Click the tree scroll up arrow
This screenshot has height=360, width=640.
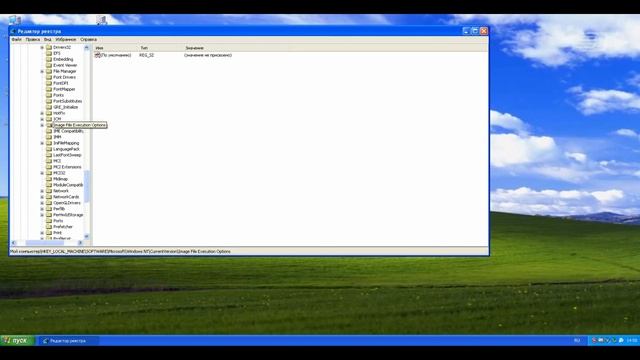[87, 48]
